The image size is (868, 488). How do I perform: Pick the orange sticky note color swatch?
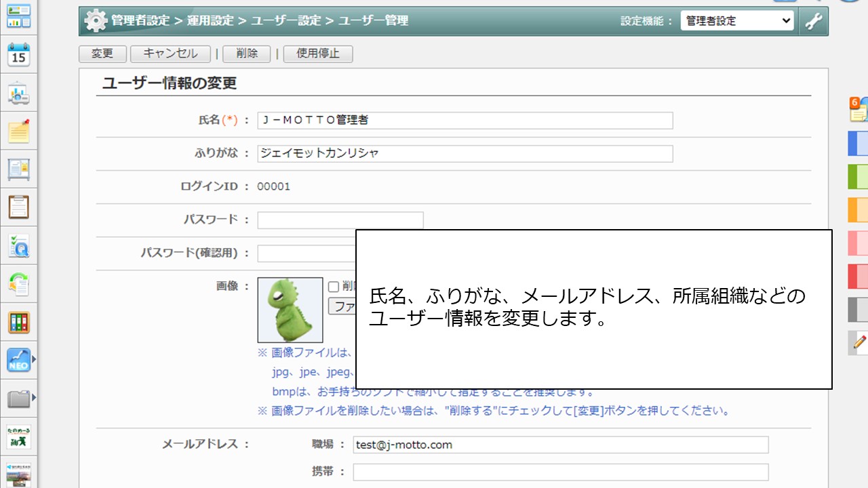pos(858,209)
